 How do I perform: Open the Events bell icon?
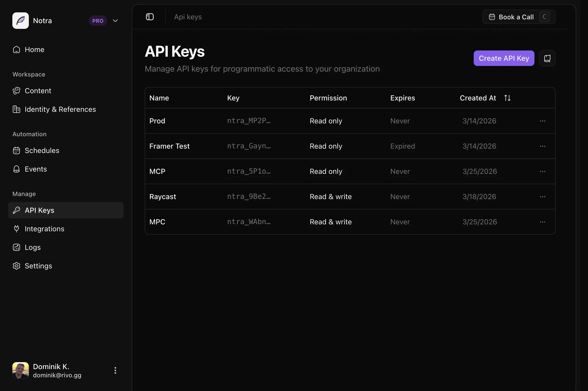16,169
